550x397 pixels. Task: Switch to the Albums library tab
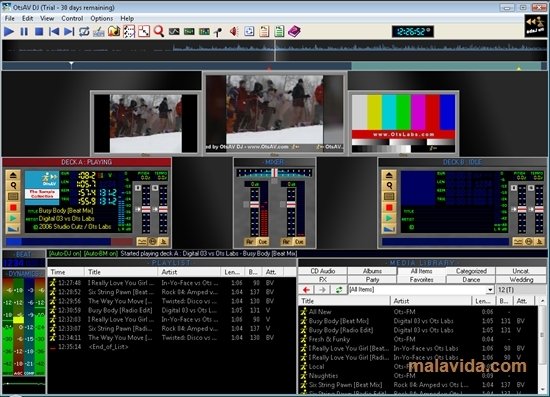(x=372, y=271)
